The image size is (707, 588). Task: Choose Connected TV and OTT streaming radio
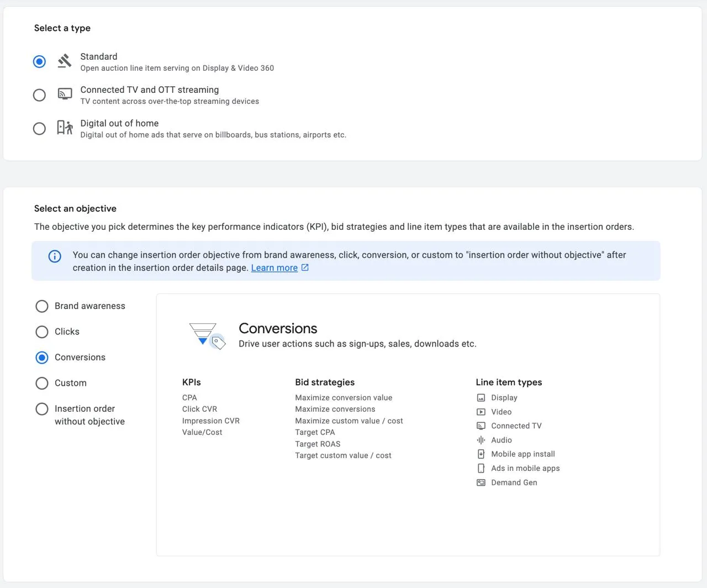39,95
